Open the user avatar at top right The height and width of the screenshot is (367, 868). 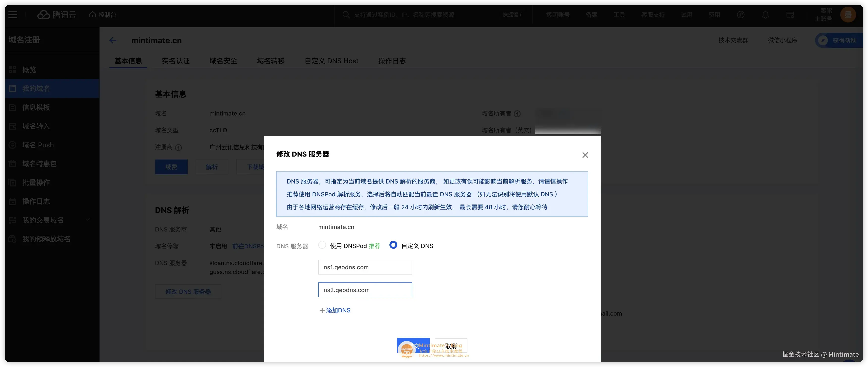click(x=848, y=15)
